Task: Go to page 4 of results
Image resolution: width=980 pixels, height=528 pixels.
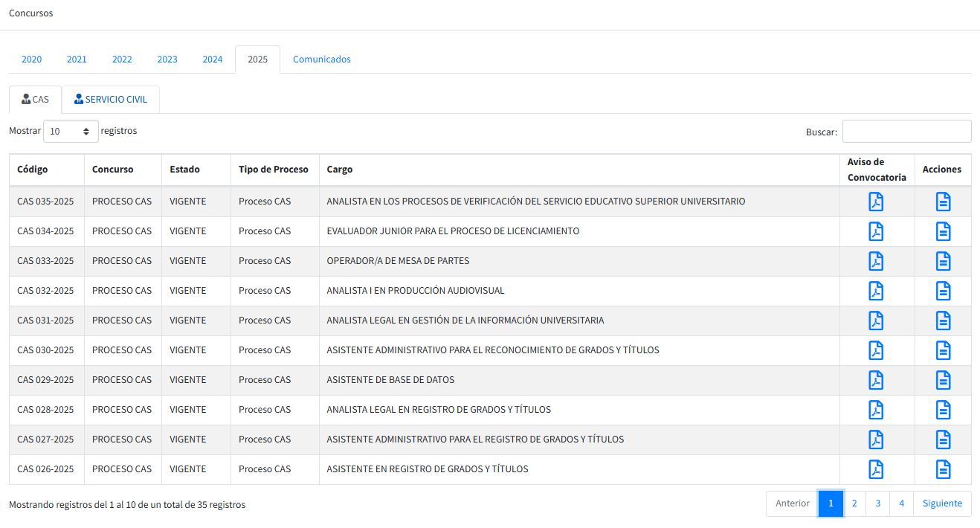Action: 901,503
